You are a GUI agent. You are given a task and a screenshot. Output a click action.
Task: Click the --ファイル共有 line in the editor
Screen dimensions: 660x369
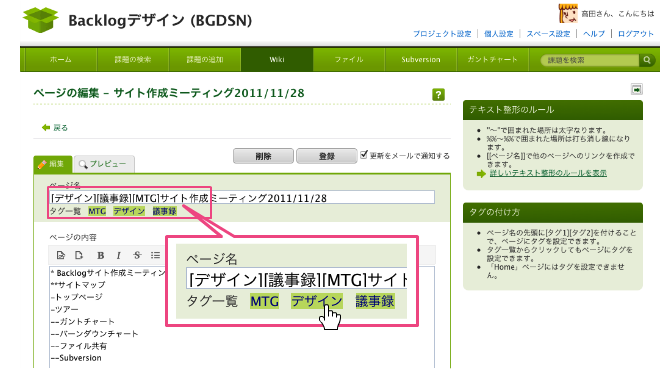(x=79, y=346)
